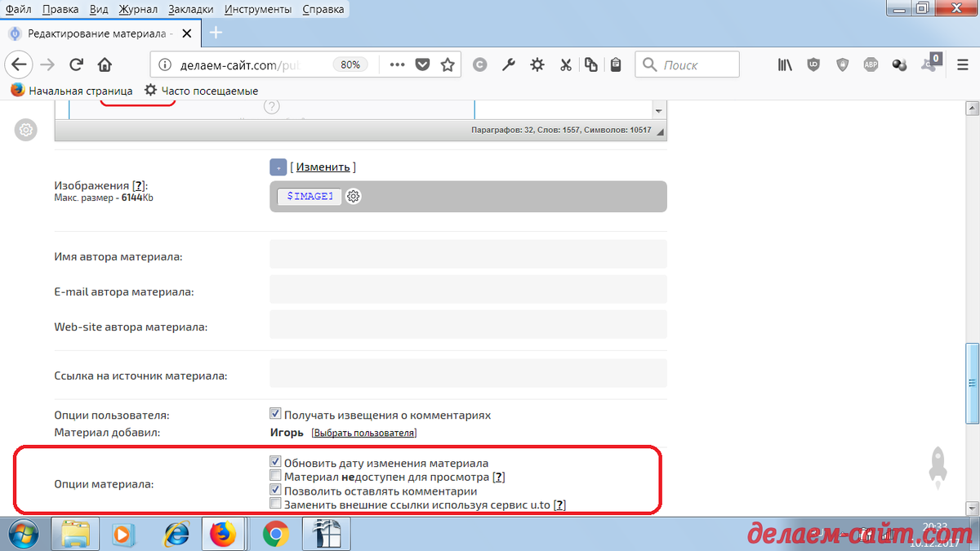Viewport: 980px width, 551px height.
Task: Open help [?] after недоступен для просмотра
Action: click(499, 477)
